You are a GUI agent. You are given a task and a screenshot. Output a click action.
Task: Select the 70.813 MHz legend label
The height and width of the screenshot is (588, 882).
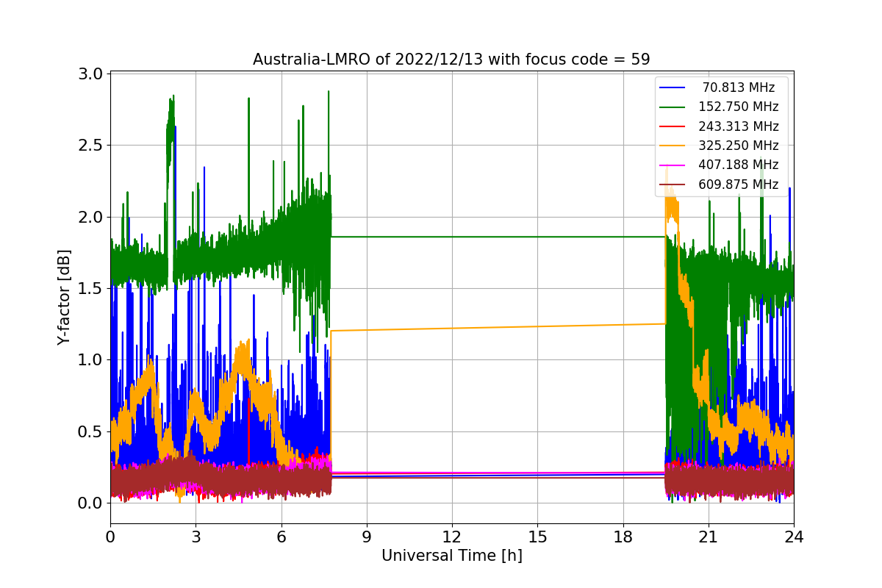(x=738, y=88)
